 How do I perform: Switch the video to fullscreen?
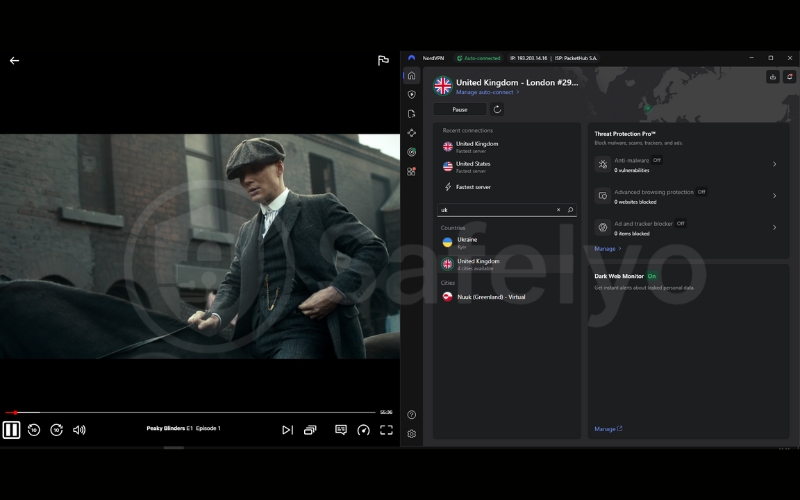pyautogui.click(x=386, y=430)
